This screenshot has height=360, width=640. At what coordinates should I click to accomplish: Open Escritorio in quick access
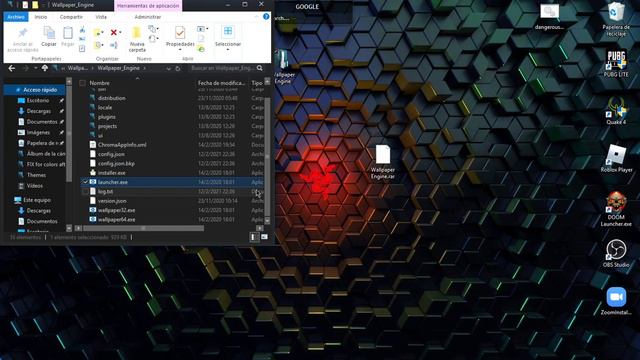38,100
